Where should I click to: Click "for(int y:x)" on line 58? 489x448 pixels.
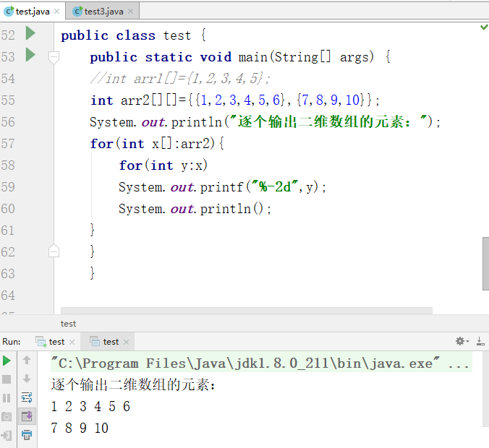[163, 165]
